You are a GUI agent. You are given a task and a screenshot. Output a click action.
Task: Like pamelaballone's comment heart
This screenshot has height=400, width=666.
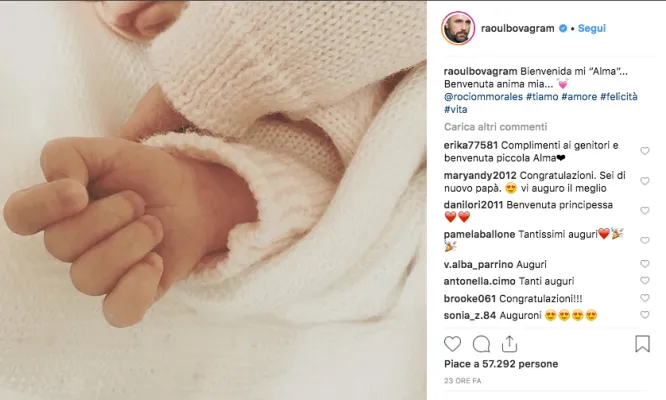[645, 241]
